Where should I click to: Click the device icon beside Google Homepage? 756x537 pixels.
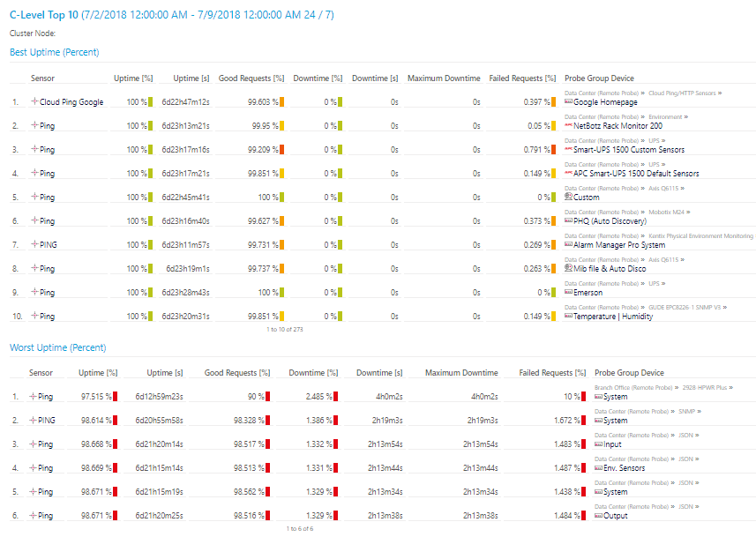pos(568,101)
